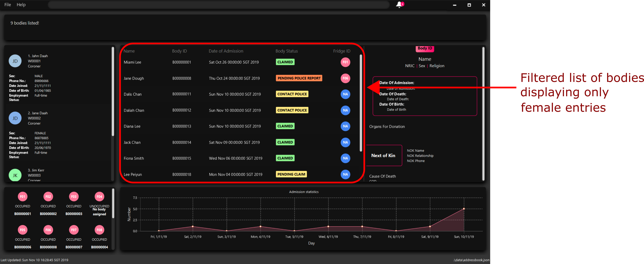Click the CLAIMED status tag for Miami Lee
This screenshot has width=644, height=264.
(x=285, y=62)
